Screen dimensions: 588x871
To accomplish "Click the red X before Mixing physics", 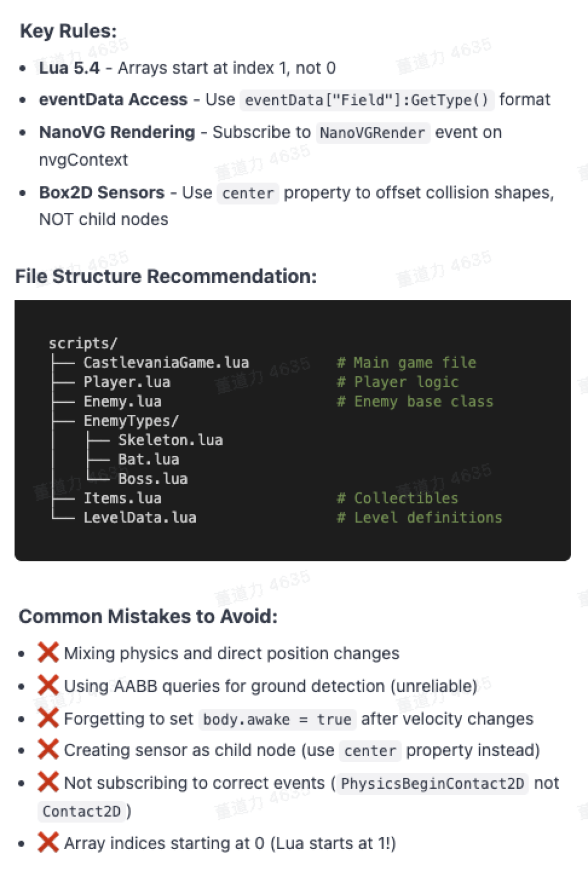I will click(48, 652).
